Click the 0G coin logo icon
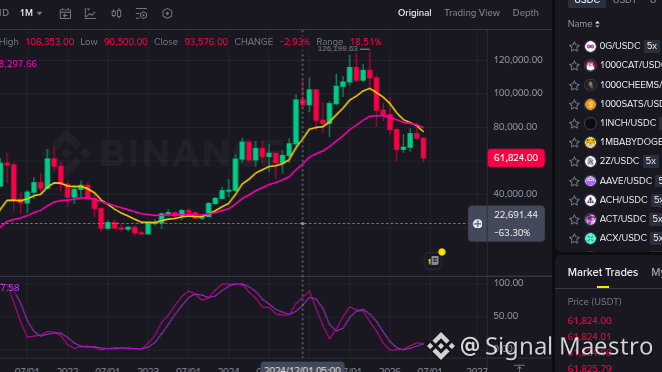 tap(590, 46)
